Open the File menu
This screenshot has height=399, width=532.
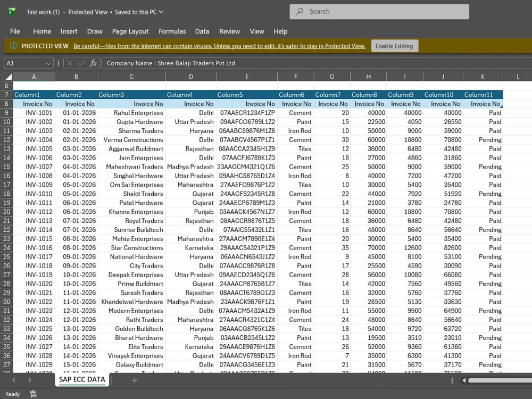pos(15,31)
